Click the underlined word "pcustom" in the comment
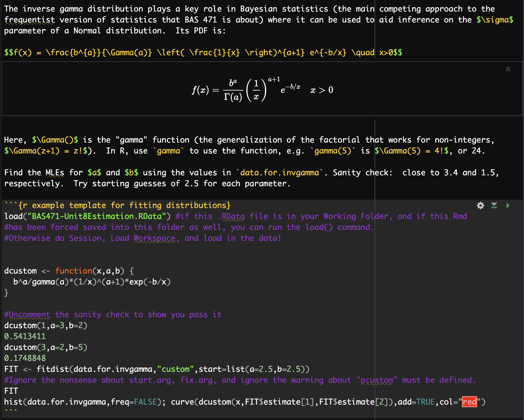This screenshot has height=420, width=524. coord(376,380)
